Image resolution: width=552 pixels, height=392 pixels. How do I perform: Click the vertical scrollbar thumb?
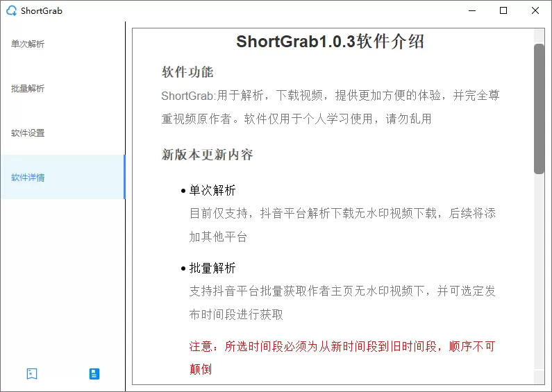(539, 109)
